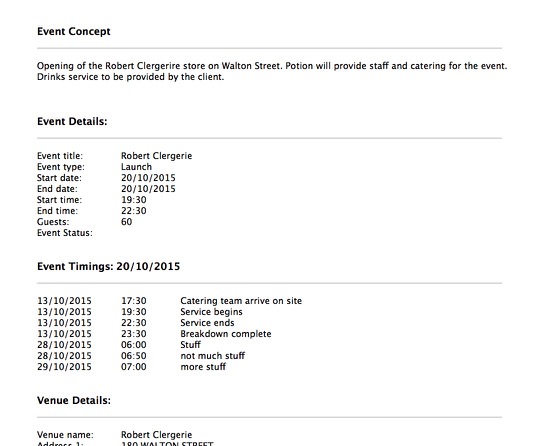
Task: Click the start time value 19:30
Action: tap(134, 200)
